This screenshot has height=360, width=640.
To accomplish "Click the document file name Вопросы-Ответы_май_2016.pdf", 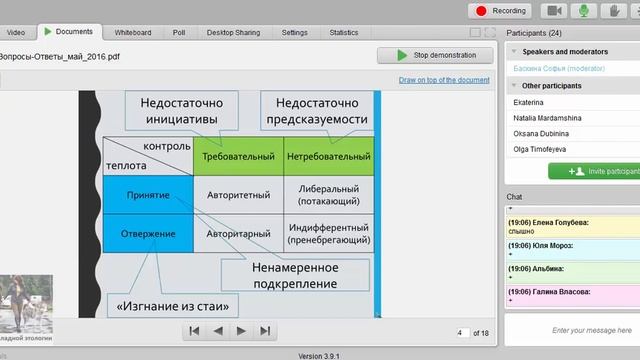I will tap(60, 57).
